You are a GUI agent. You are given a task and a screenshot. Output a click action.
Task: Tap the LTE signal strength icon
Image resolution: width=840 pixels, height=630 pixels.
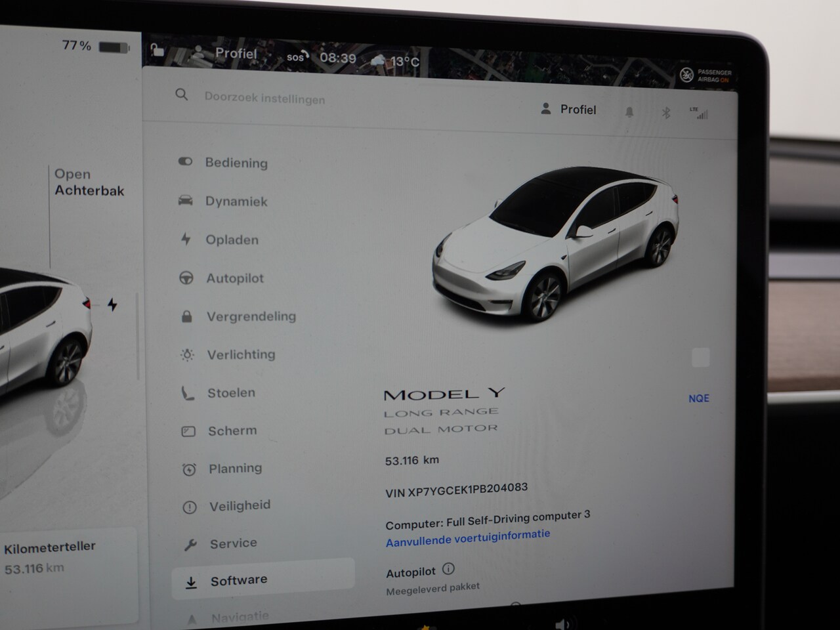coord(699,113)
